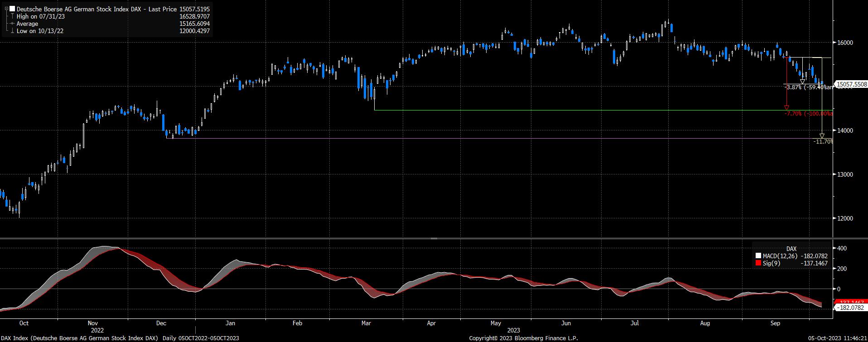
Task: Click the MACD value -182.0782 in the legend
Action: pyautogui.click(x=814, y=256)
